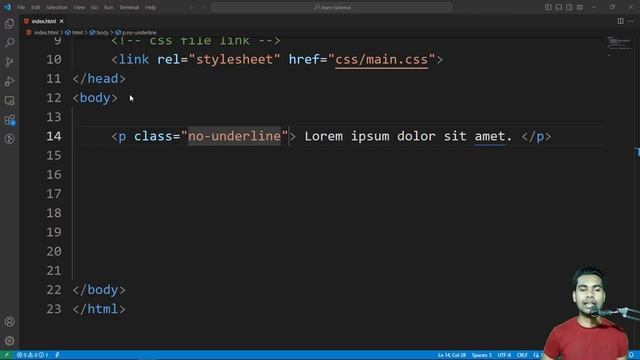The image size is (640, 360).
Task: Expand the index.html breadcrumb
Action: (46, 33)
